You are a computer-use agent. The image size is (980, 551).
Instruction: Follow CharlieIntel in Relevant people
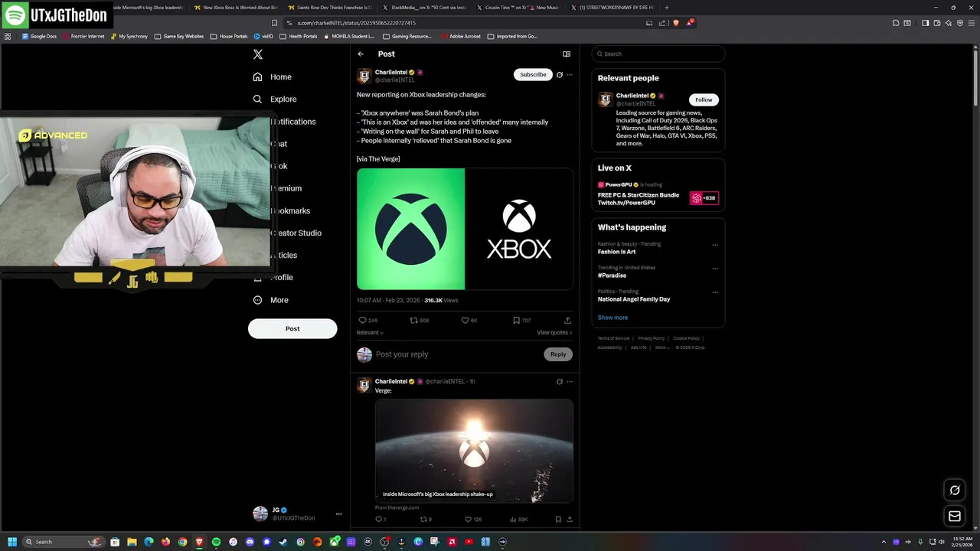pyautogui.click(x=704, y=99)
